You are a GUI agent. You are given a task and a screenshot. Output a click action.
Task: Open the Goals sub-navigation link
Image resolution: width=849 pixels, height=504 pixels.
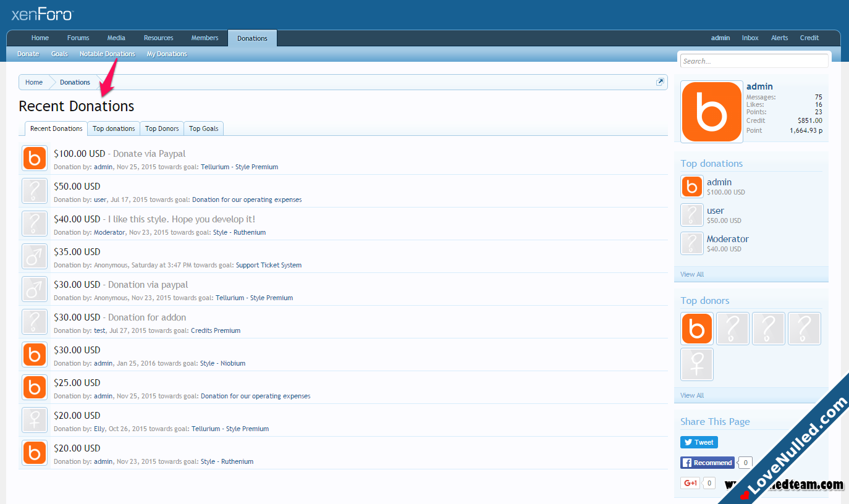(59, 54)
